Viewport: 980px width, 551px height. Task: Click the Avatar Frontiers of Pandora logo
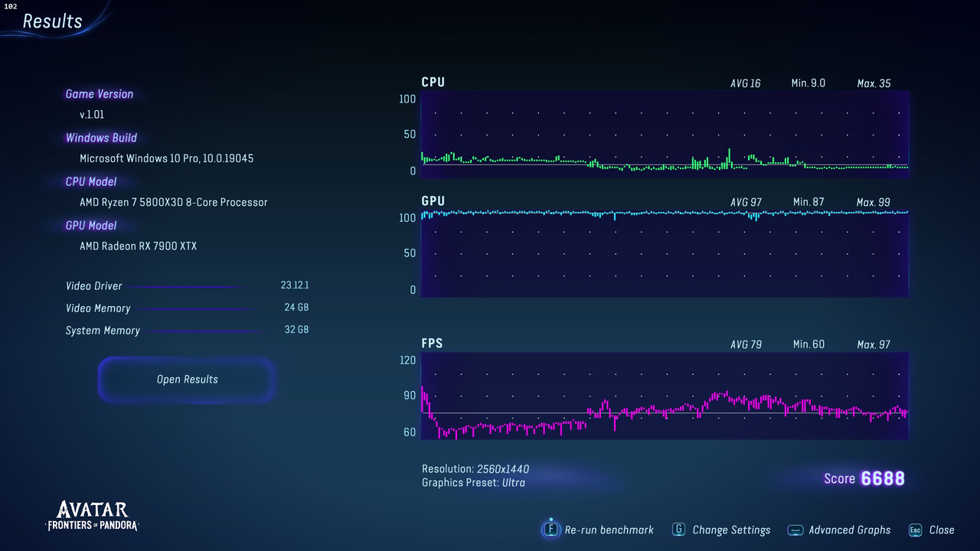click(x=93, y=517)
